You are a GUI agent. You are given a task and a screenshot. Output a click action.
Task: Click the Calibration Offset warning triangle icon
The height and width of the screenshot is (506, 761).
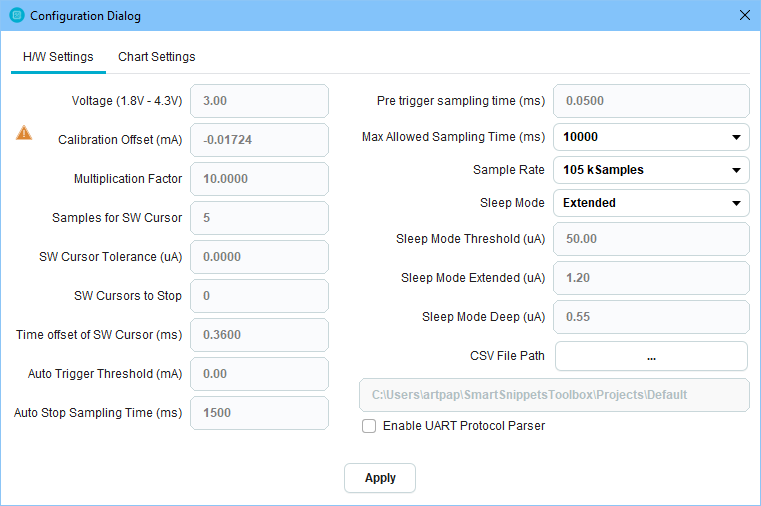(x=24, y=133)
